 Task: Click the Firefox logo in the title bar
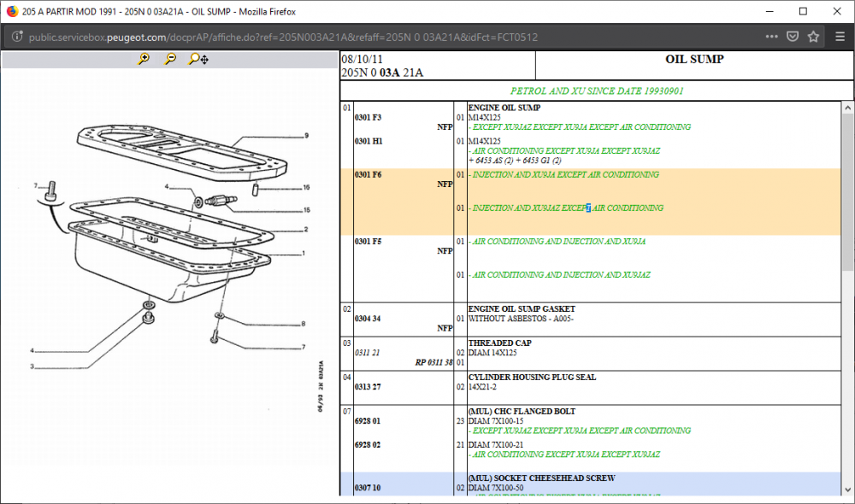[x=12, y=11]
